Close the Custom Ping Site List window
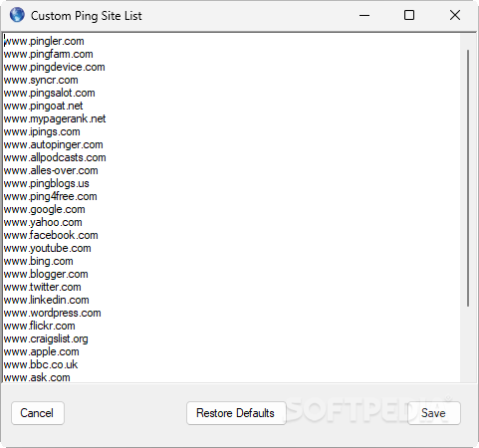The width and height of the screenshot is (479, 448). (455, 15)
